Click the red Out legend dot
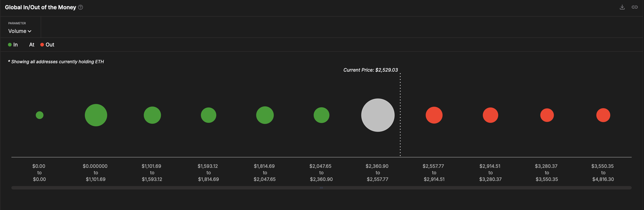 [x=42, y=45]
